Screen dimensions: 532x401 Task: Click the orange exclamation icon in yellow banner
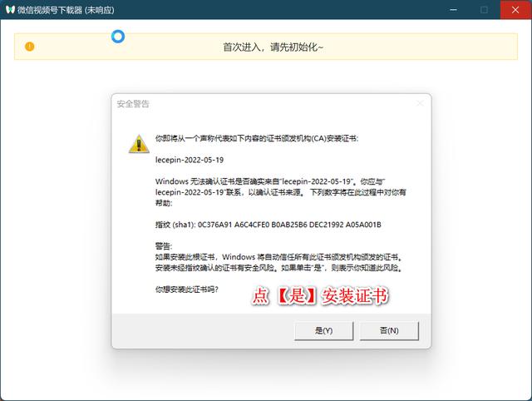click(30, 47)
